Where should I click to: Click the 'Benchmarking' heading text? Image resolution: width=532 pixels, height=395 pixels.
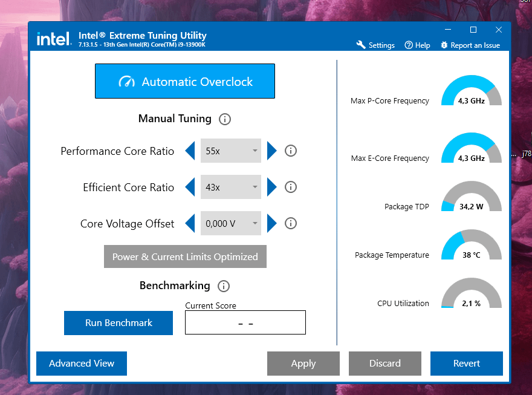[175, 286]
